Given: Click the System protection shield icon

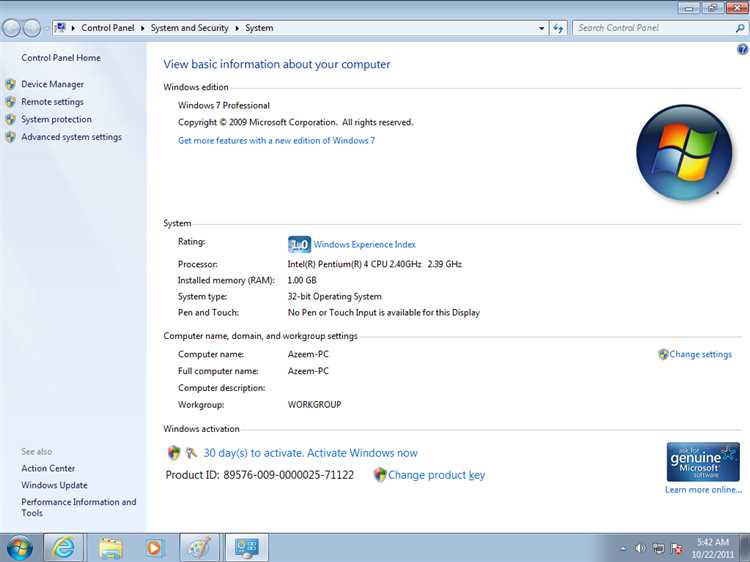Looking at the screenshot, I should (11, 120).
